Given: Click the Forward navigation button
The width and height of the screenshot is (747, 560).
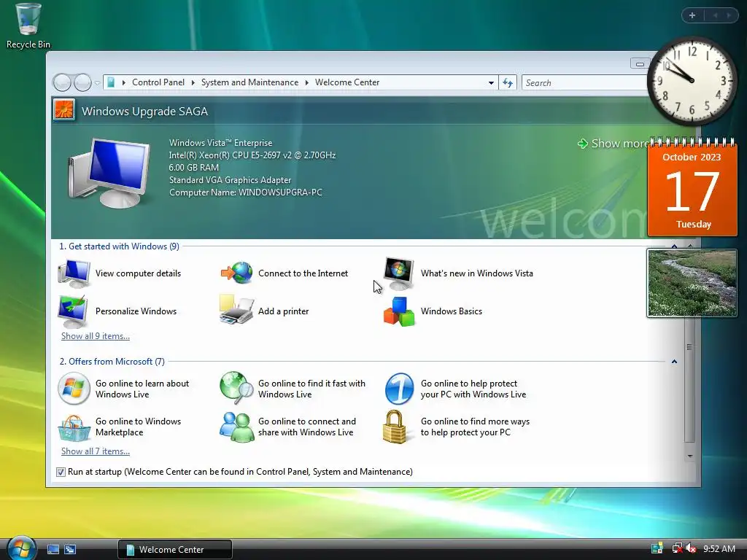Looking at the screenshot, I should [82, 82].
